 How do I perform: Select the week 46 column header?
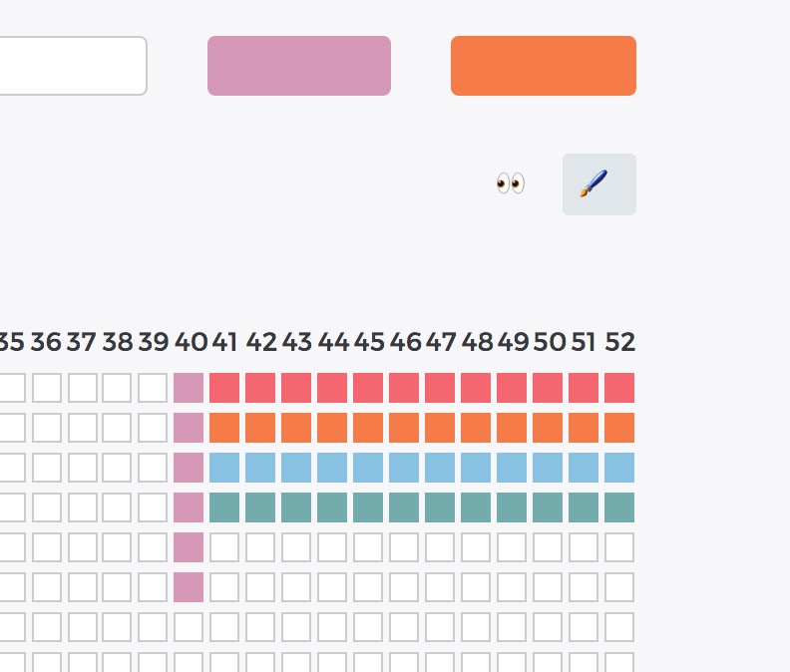coord(406,342)
